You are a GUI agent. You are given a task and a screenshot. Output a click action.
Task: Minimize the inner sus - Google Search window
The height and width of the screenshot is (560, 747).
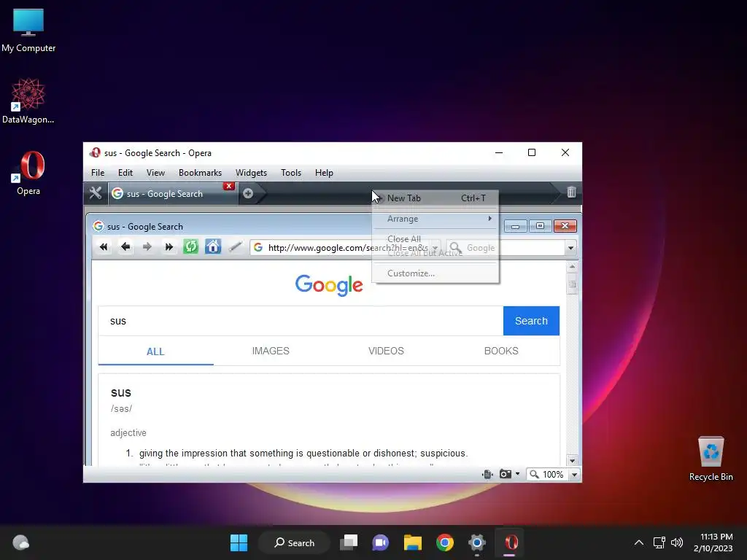click(515, 226)
